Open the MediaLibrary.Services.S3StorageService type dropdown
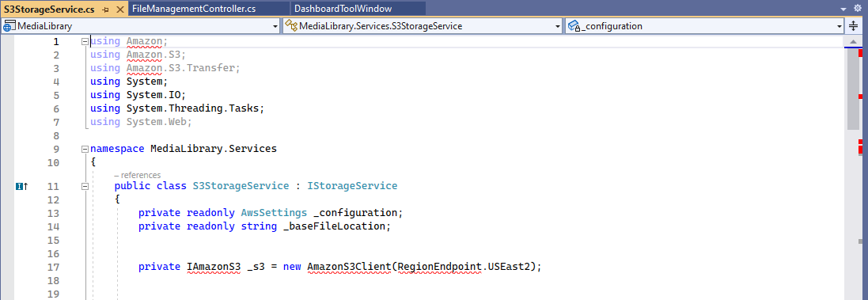This screenshot has width=868, height=300. pyautogui.click(x=423, y=26)
